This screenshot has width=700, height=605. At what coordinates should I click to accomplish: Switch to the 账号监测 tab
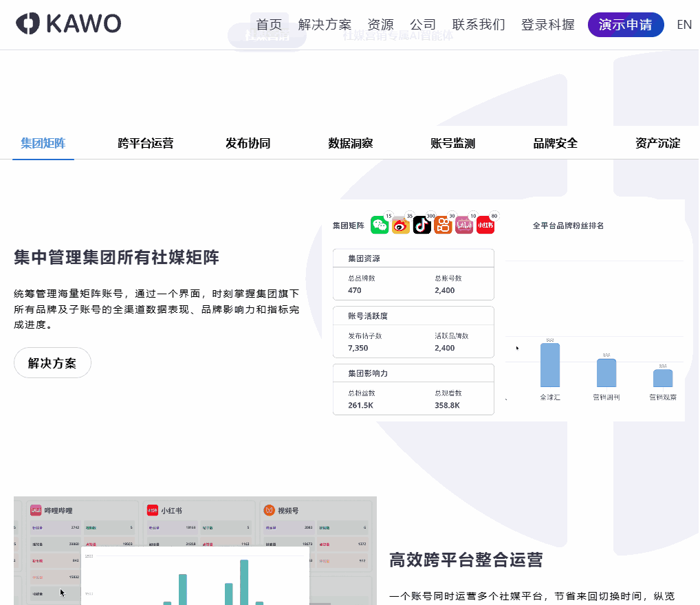point(452,143)
